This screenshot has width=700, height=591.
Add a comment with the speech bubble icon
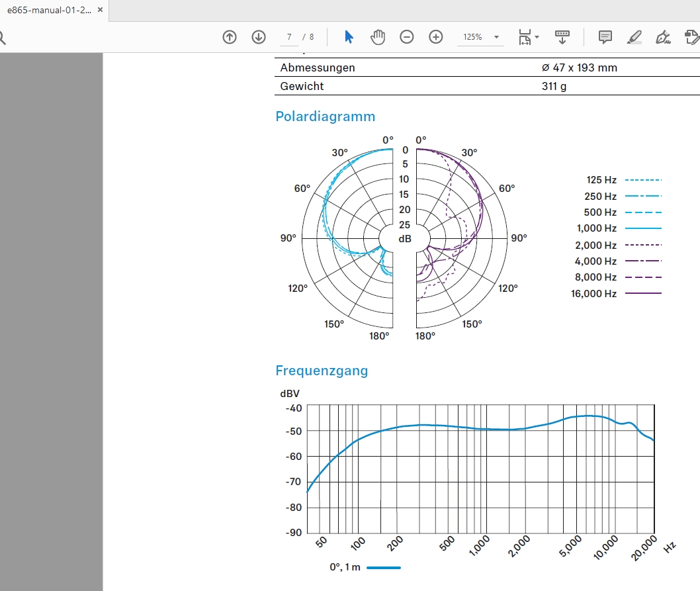pos(605,37)
